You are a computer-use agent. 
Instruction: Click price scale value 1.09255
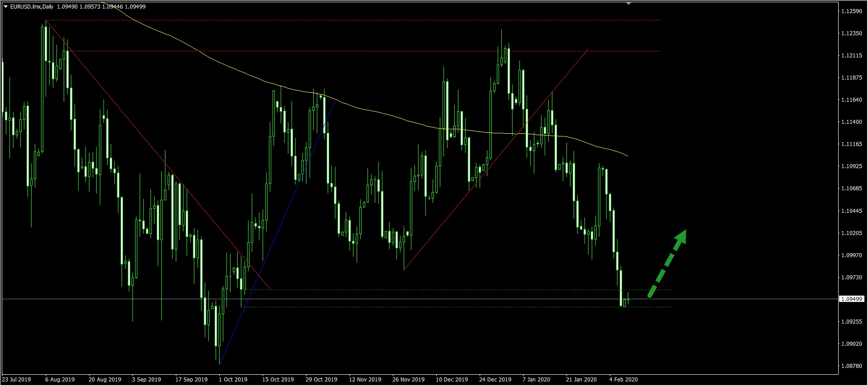pos(852,322)
